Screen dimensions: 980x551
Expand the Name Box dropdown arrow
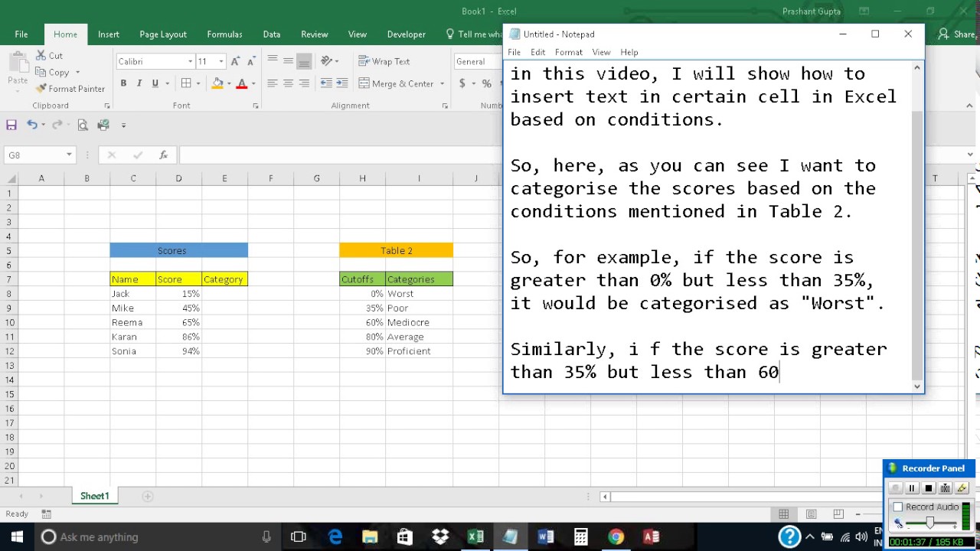[69, 155]
